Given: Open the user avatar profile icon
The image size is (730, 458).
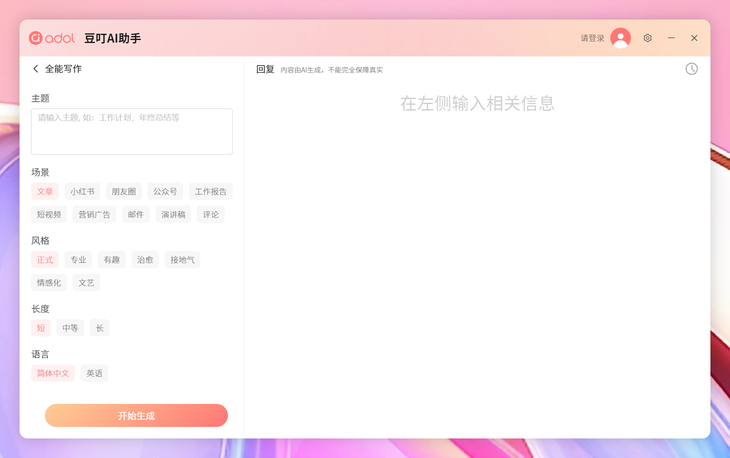Looking at the screenshot, I should pyautogui.click(x=621, y=38).
